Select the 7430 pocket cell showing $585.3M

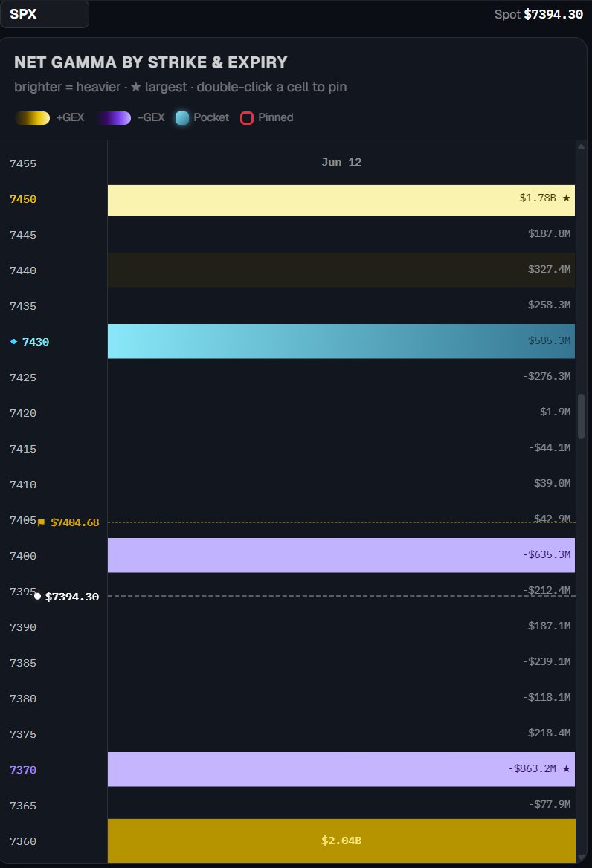pos(341,341)
